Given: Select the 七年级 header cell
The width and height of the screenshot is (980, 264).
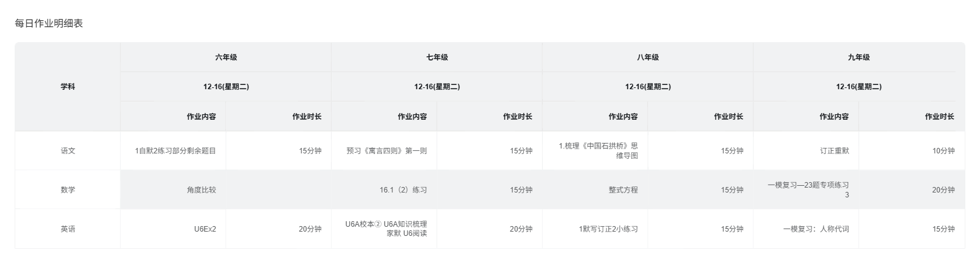Looking at the screenshot, I should [x=437, y=57].
